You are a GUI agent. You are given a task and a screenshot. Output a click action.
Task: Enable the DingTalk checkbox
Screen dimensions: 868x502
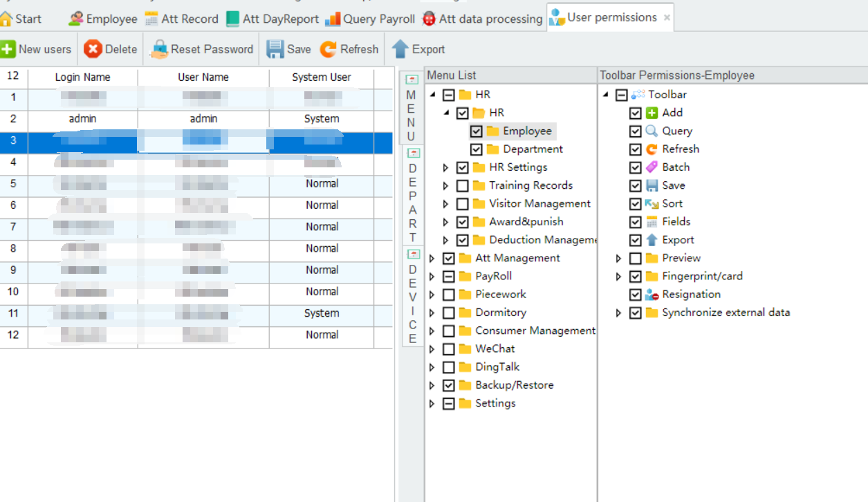point(448,367)
